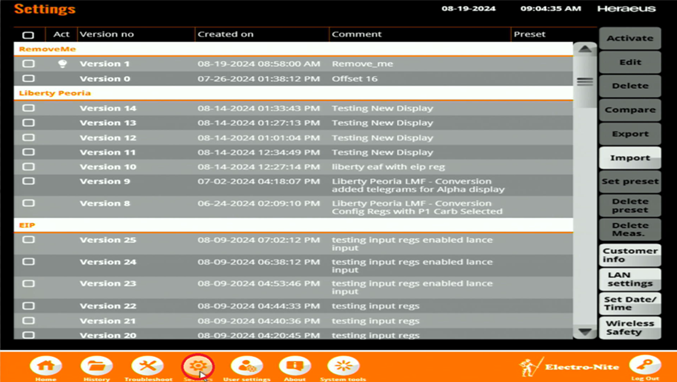The height and width of the screenshot is (382, 677).
Task: Select the checkbox for Version 25
Action: [28, 240]
